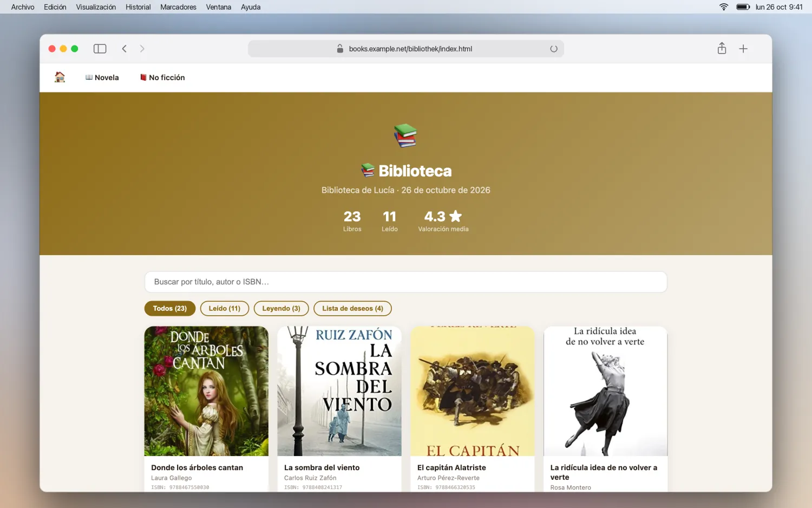The height and width of the screenshot is (508, 812).
Task: Click author name Carlos Ruiz Zafón
Action: click(310, 478)
